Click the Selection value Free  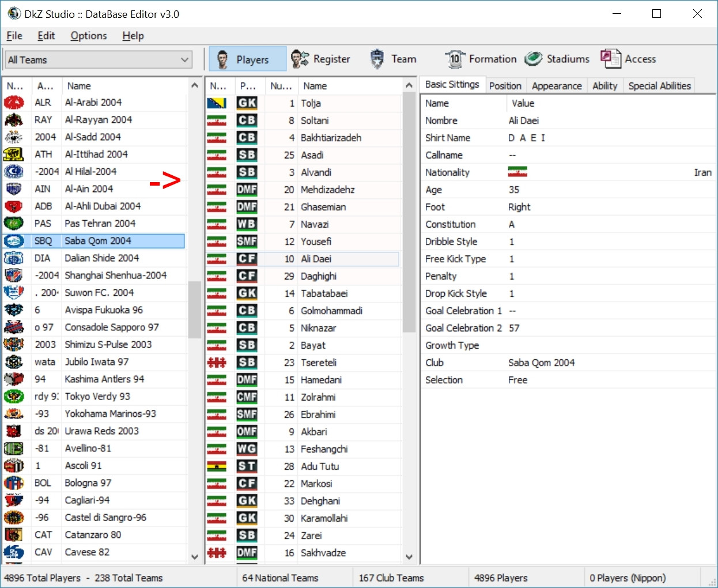517,380
